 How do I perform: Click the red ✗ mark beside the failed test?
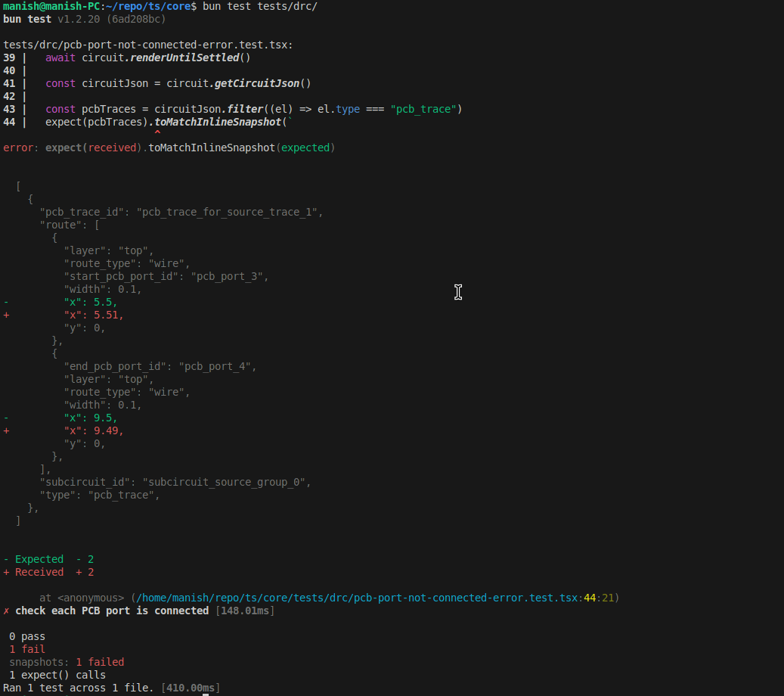(6, 611)
